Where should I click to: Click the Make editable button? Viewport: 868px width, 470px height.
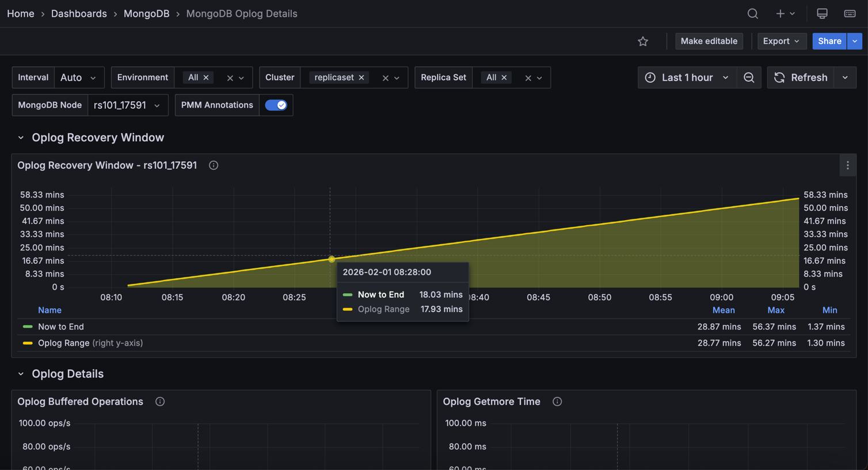[x=709, y=41]
